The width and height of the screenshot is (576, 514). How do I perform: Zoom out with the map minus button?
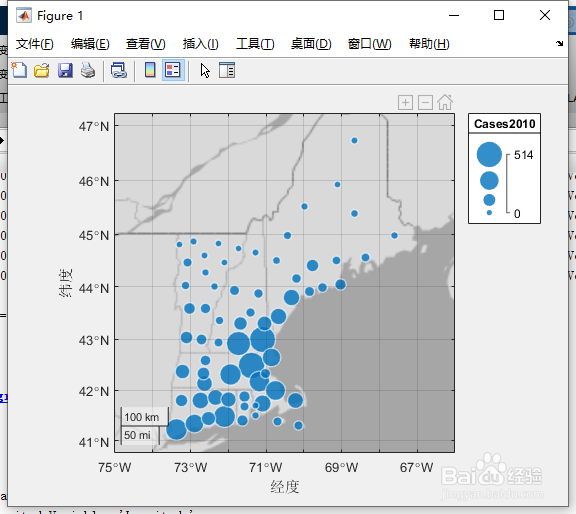pos(425,103)
